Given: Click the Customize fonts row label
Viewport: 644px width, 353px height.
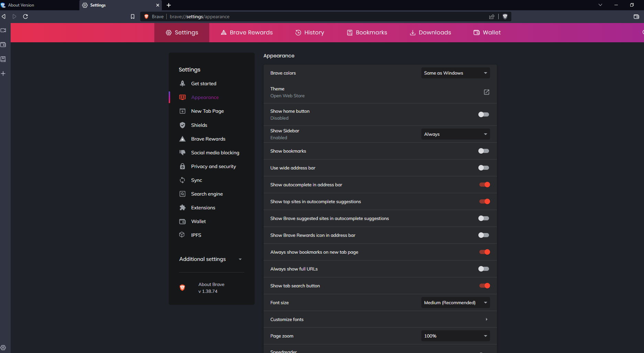Looking at the screenshot, I should (x=287, y=319).
